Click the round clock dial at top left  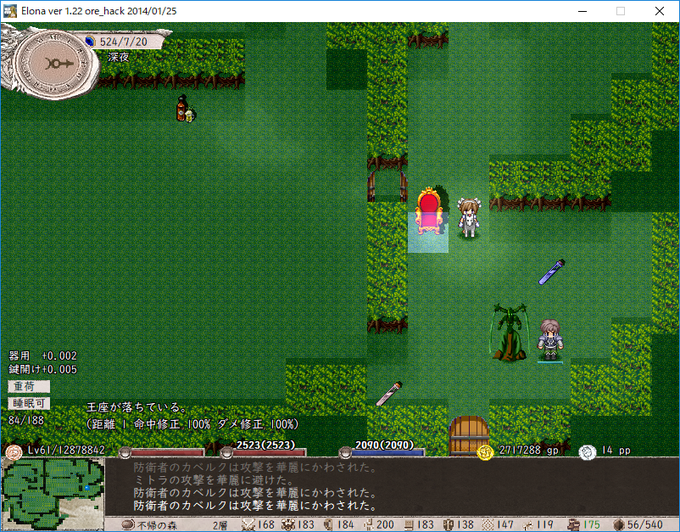click(53, 64)
